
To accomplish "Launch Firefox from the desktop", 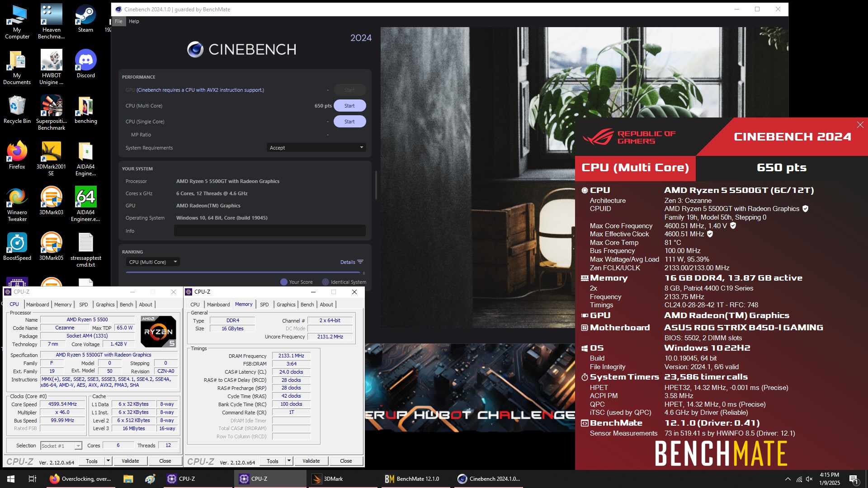I will (17, 155).
